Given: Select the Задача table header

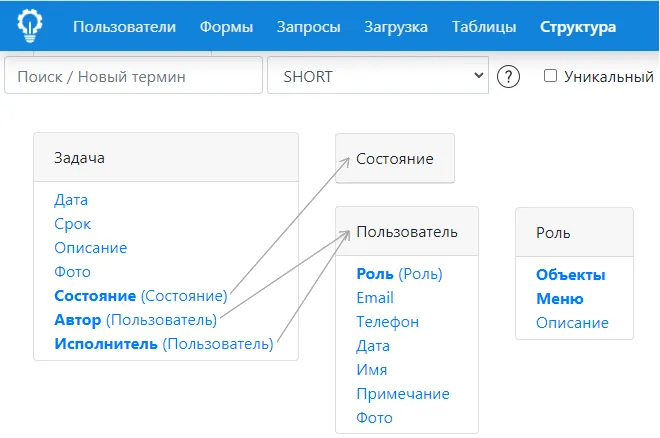Looking at the screenshot, I should tap(166, 157).
